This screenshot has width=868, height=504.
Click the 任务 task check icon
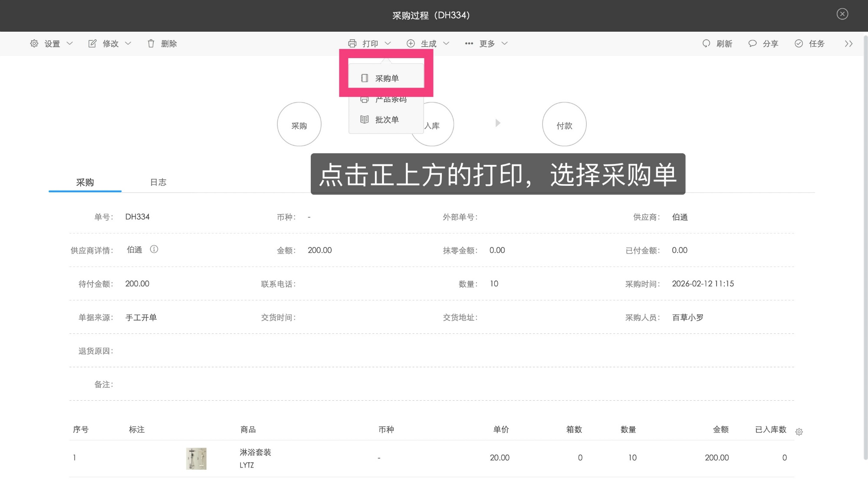click(798, 43)
